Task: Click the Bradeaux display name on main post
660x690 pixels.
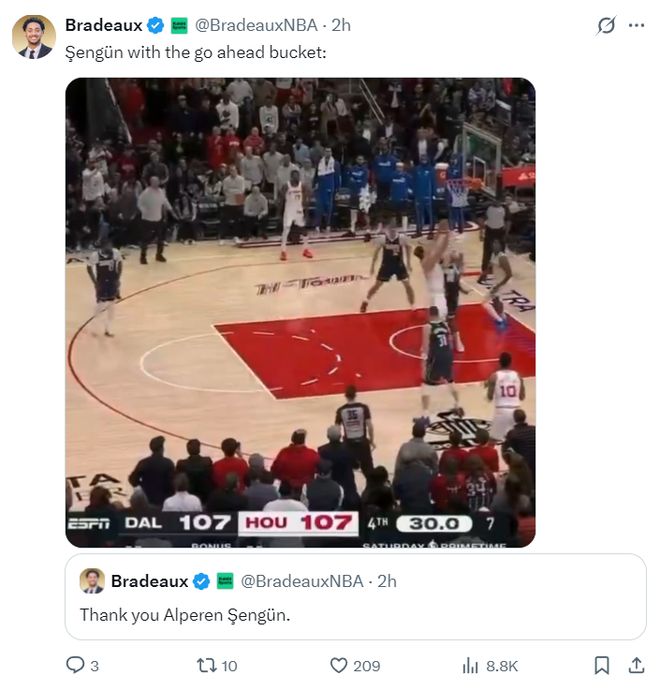Action: pos(104,25)
